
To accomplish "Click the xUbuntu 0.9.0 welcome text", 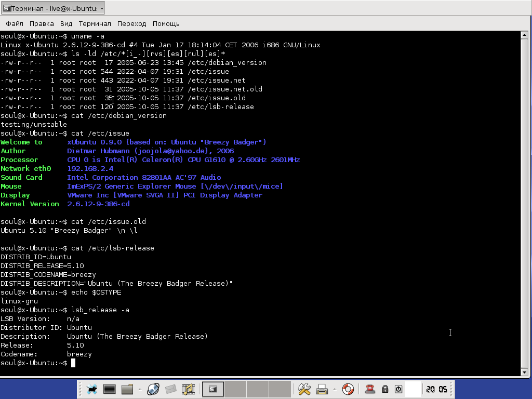I will pyautogui.click(x=167, y=142).
